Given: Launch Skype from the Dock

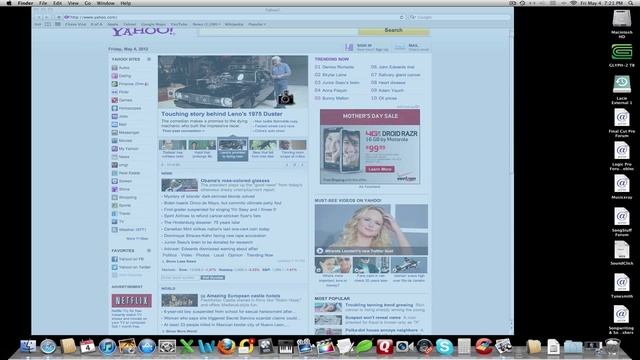Looking at the screenshot, I should point(444,347).
